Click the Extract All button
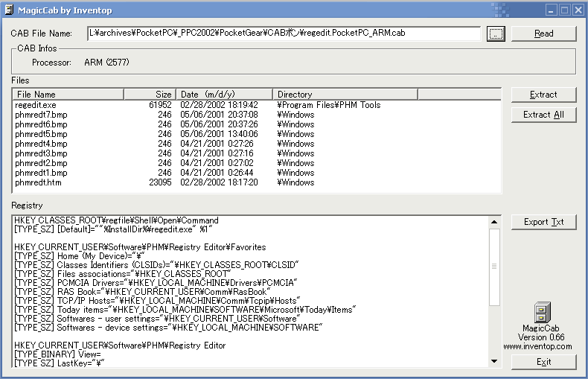The height and width of the screenshot is (379, 588). pyautogui.click(x=544, y=115)
